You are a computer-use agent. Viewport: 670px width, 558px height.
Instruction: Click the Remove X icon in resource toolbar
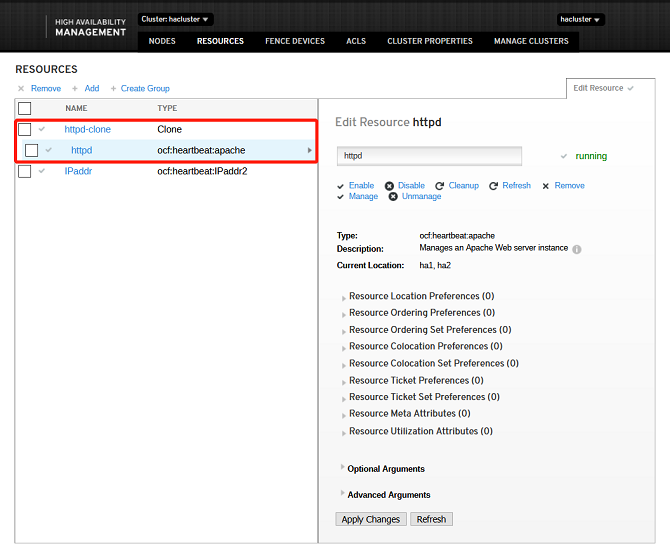click(21, 89)
